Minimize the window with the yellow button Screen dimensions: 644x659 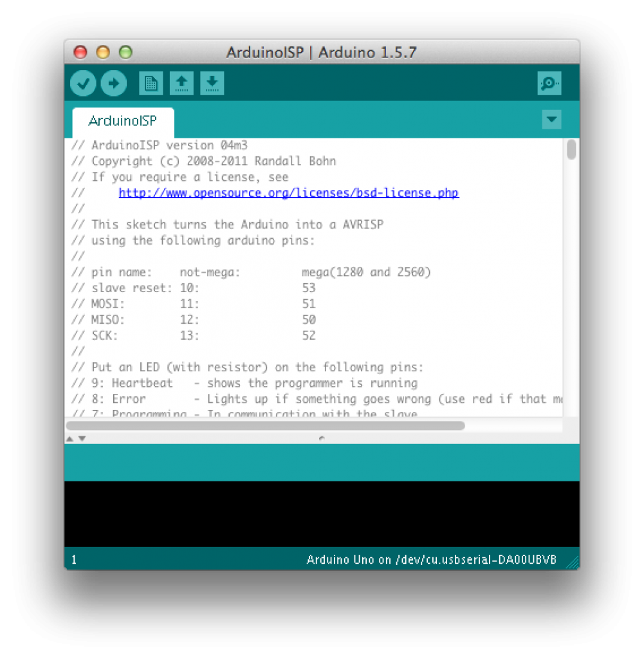tap(103, 52)
